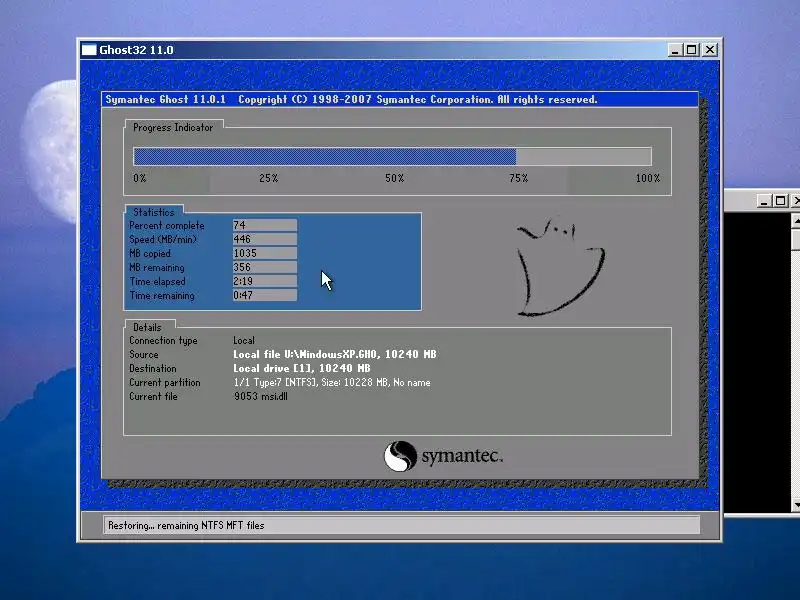Click the Symantec yin-yang logo
Screen dimensions: 800x600
[400, 456]
